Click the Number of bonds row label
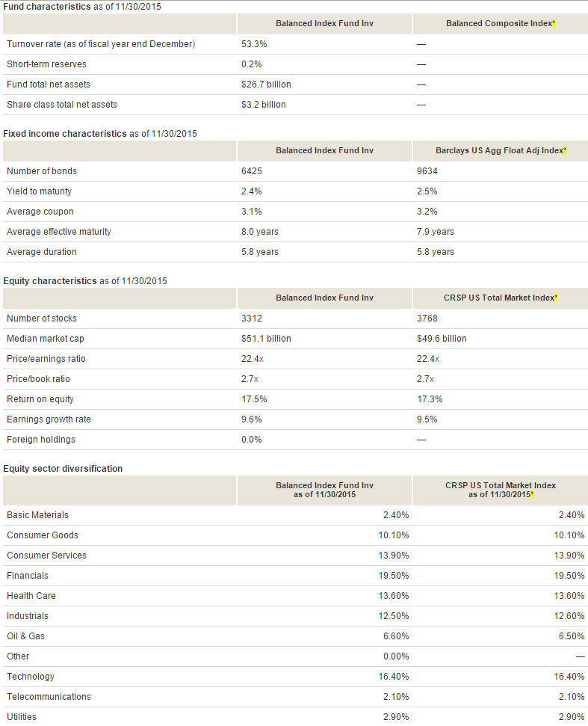The image size is (588, 726). click(x=42, y=171)
